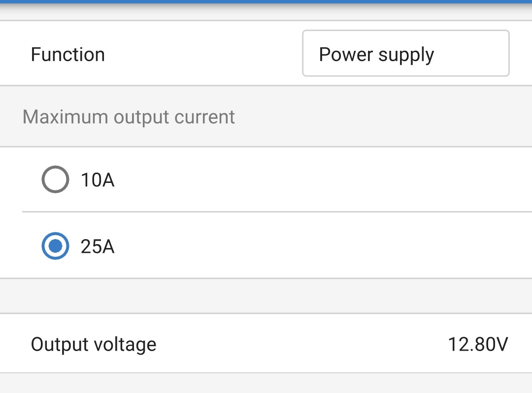Viewport: 532px width, 393px height.
Task: Tap the Output voltage label
Action: (93, 344)
